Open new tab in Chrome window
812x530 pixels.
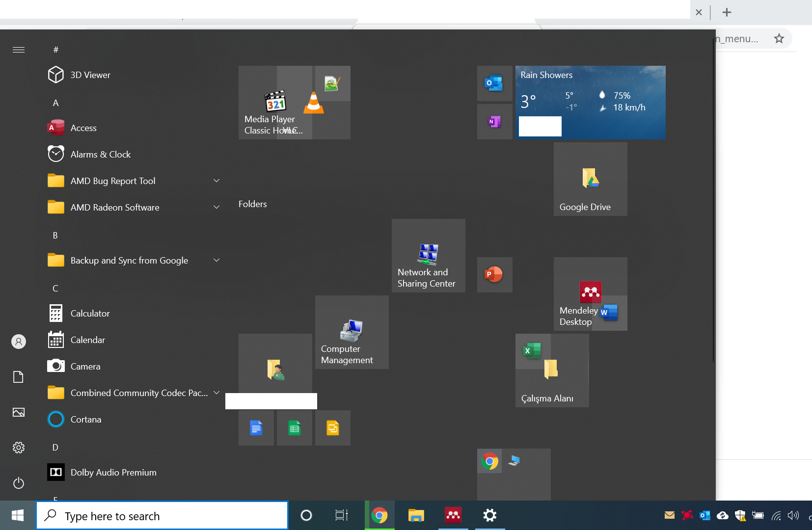tap(727, 12)
